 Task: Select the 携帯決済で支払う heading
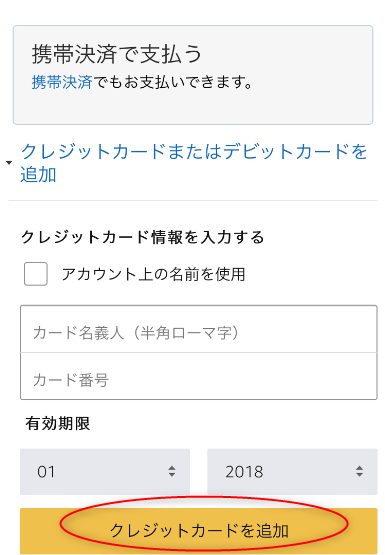coord(117,54)
